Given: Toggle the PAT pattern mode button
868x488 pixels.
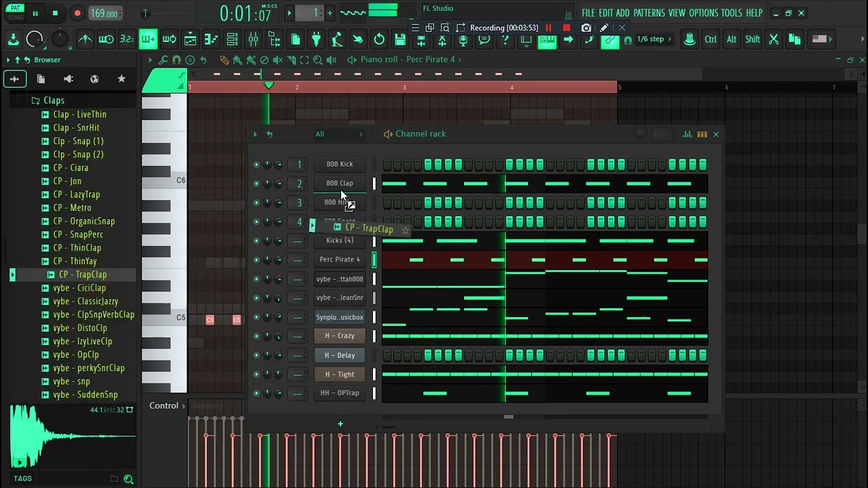Looking at the screenshot, I should tap(15, 8).
